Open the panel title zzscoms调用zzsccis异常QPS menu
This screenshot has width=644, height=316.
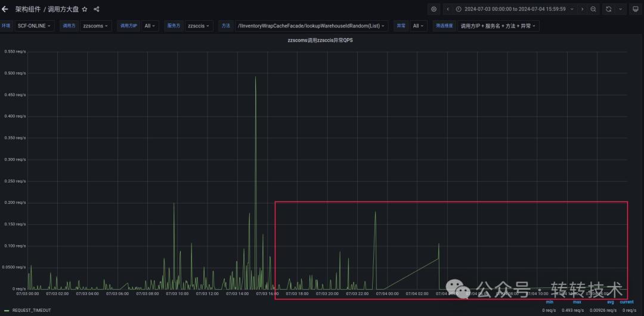coord(320,41)
